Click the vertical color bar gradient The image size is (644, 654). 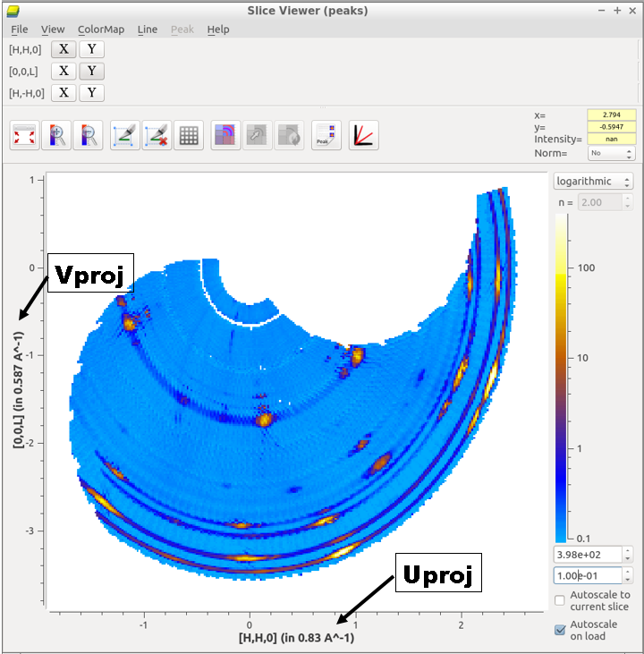coord(562,376)
